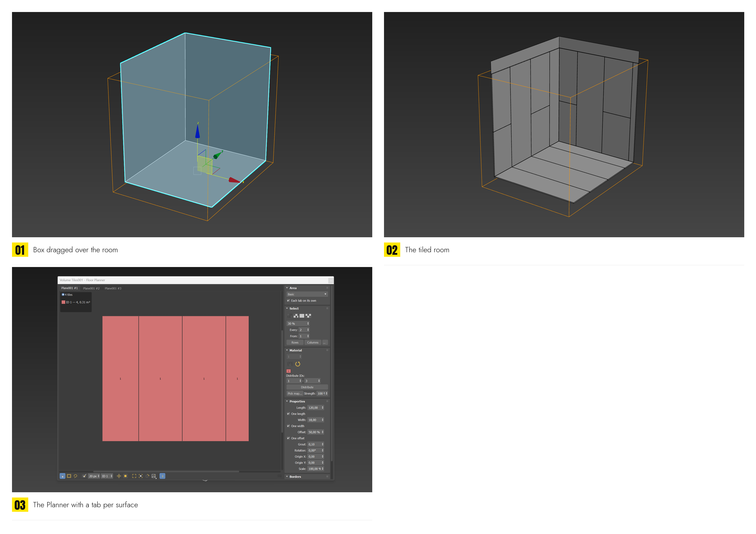This screenshot has height=534, width=756.
Task: Switch to the Plane001 #3 tab
Action: [113, 288]
